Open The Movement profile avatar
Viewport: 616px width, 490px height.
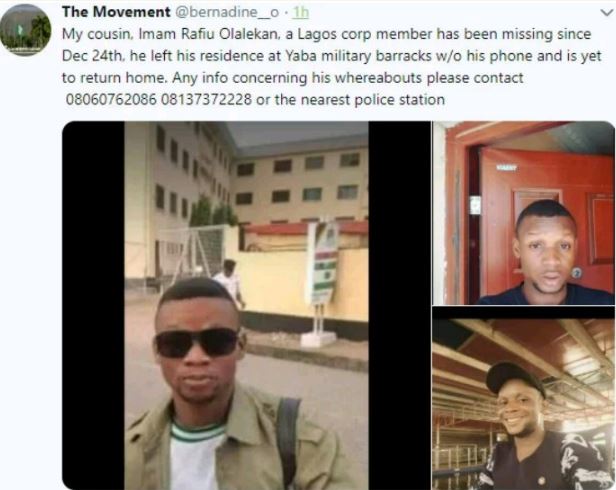(25, 30)
